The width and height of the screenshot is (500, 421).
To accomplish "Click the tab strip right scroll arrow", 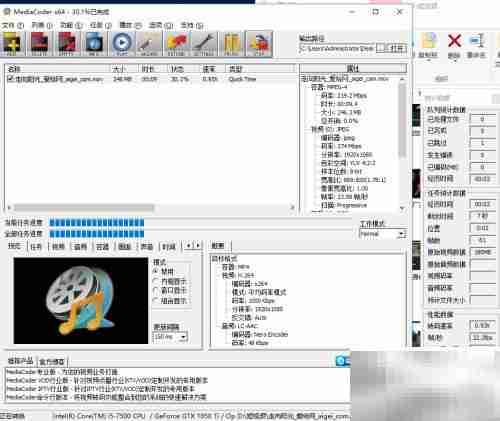I will click(198, 246).
